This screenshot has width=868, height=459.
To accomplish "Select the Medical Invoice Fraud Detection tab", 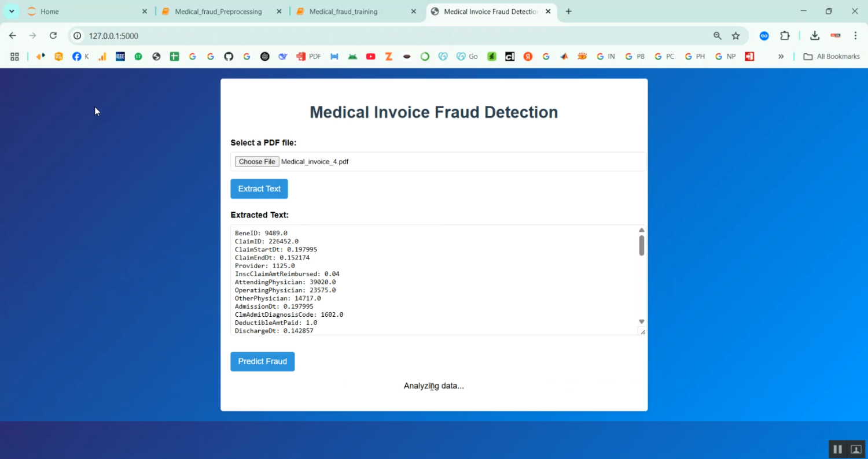I will click(x=491, y=12).
